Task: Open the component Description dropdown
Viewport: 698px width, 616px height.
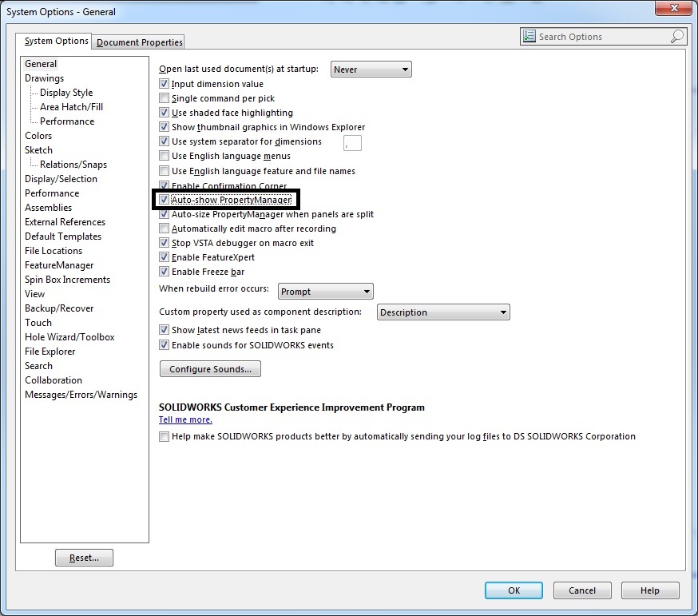Action: pos(443,312)
